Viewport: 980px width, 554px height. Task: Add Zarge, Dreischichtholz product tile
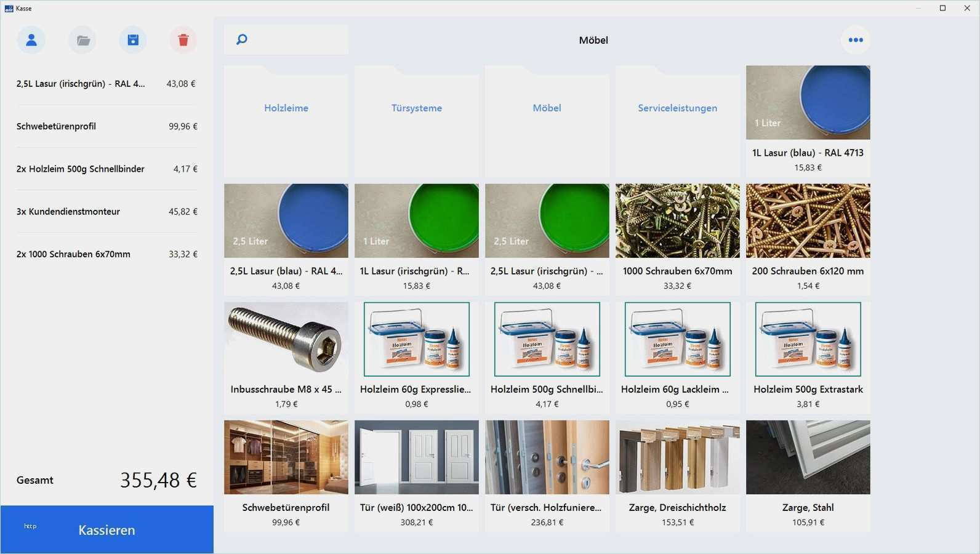678,476
